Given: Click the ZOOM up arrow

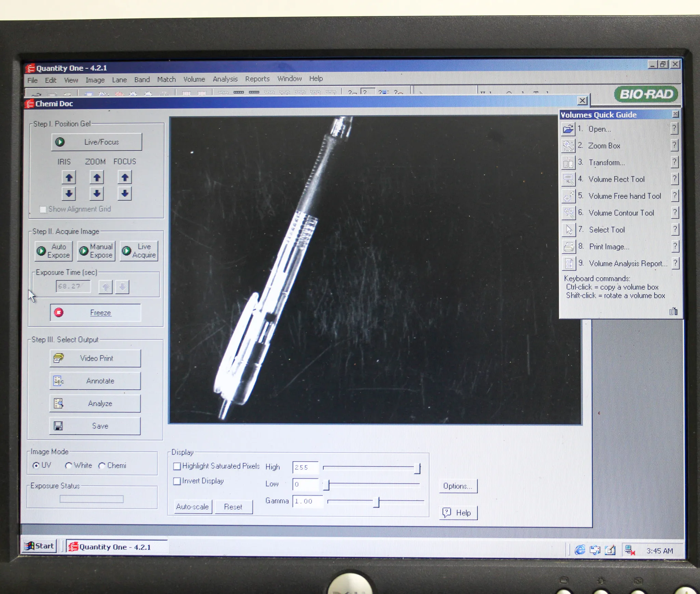Looking at the screenshot, I should (x=97, y=177).
